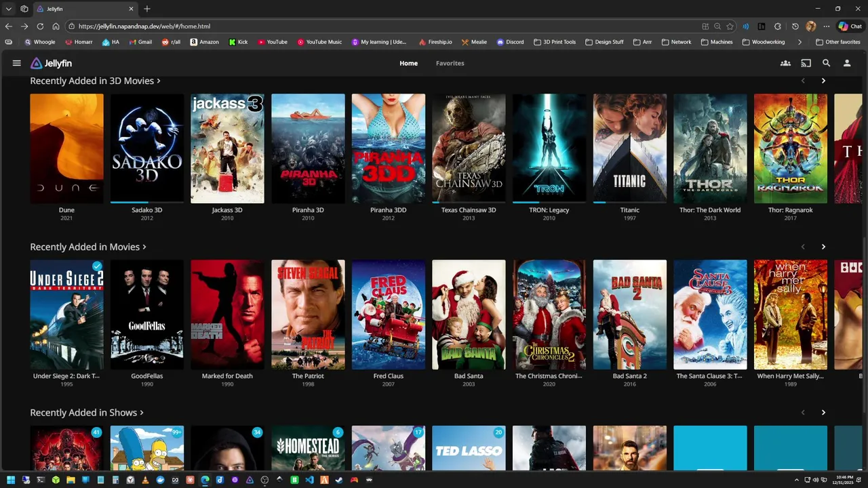Image resolution: width=868 pixels, height=488 pixels.
Task: Click the Texas Chainsaw 3D title text
Action: pos(469,210)
